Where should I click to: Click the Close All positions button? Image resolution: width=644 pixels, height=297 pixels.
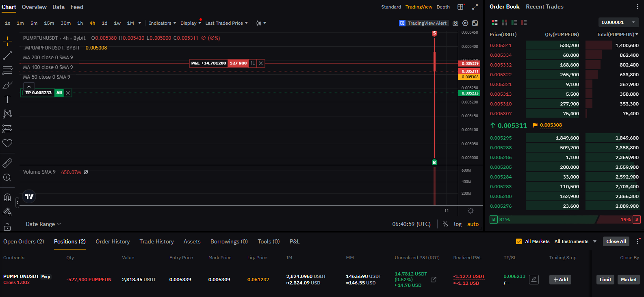tap(616, 241)
